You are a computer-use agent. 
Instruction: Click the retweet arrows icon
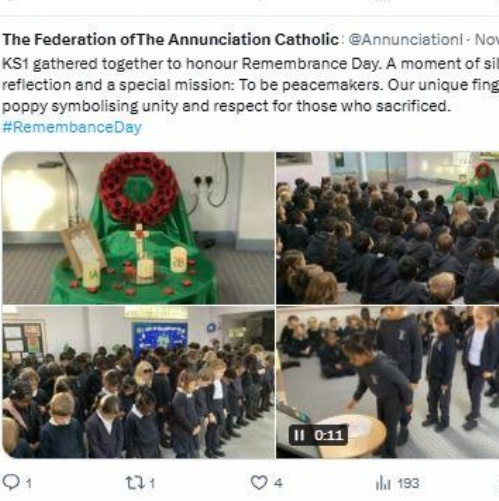coord(134,483)
